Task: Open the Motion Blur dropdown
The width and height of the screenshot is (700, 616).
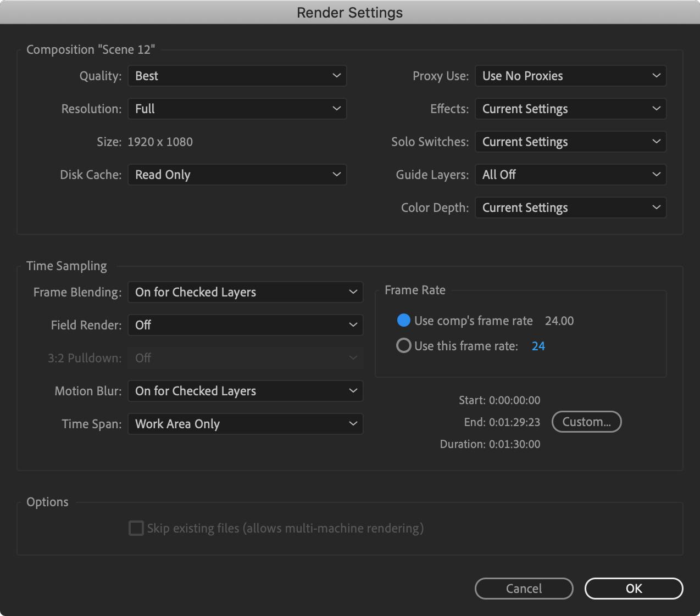Action: tap(246, 391)
